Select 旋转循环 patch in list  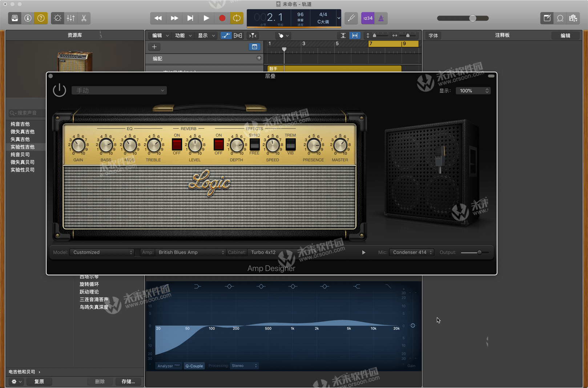[x=89, y=284]
